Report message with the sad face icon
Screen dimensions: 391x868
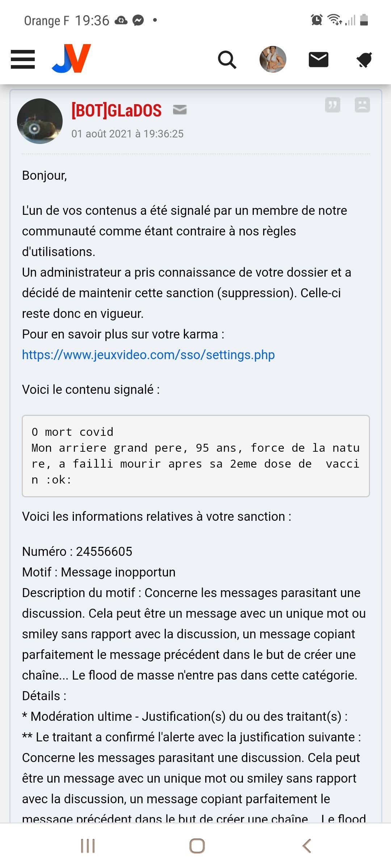point(362,105)
